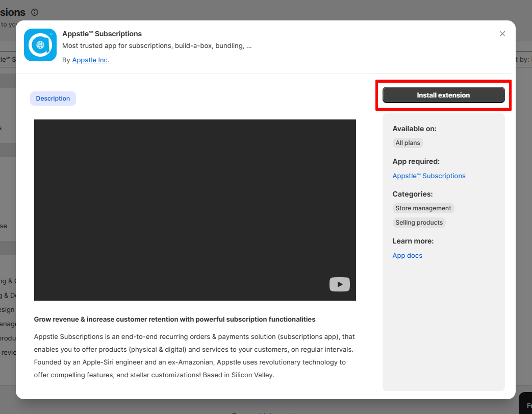Viewport: 532px width, 414px height.
Task: Open the App docs link
Action: 407,255
